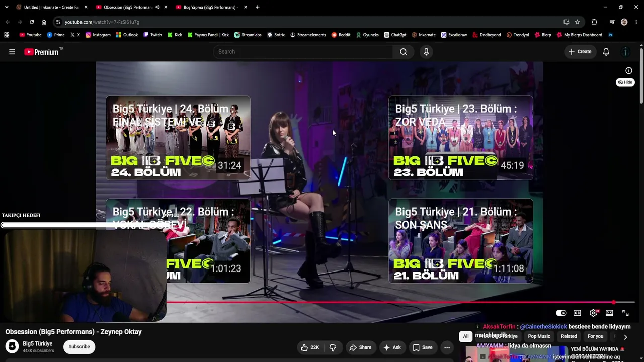Open the Excalidraw bookmark

454,35
